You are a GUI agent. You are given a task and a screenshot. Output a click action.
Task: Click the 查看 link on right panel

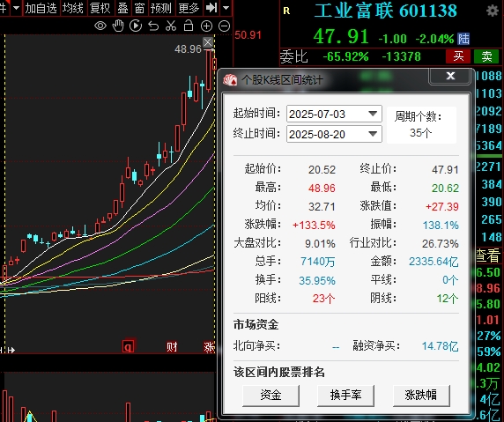[488, 255]
